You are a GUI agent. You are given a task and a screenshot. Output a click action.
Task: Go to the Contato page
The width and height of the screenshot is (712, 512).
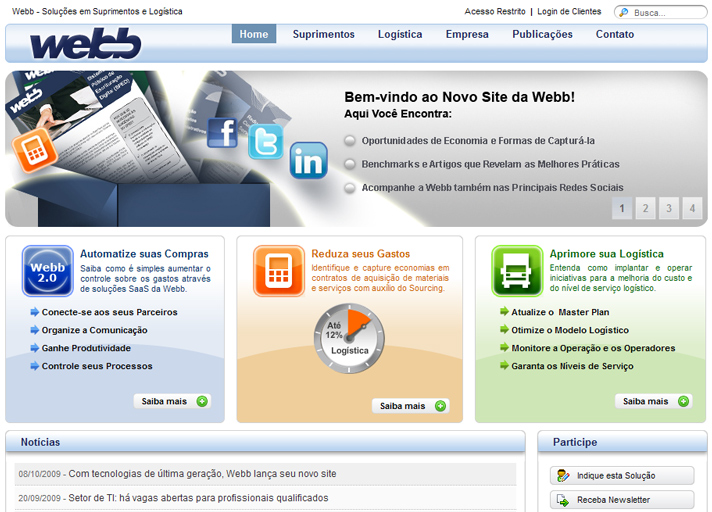[615, 34]
